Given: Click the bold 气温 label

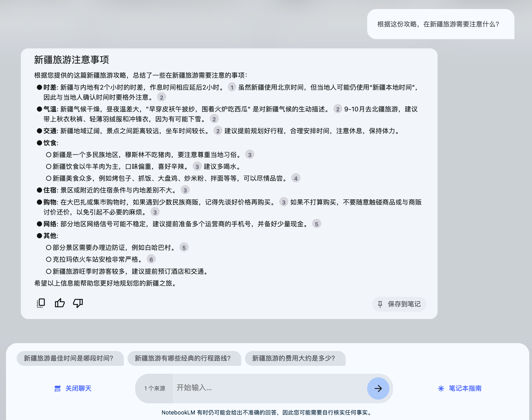Looking at the screenshot, I should (50, 109).
